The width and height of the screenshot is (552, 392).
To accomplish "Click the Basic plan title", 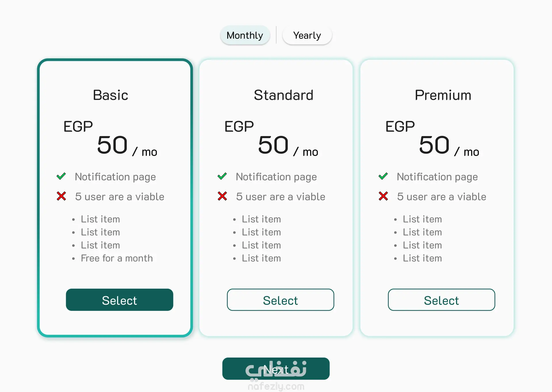I will tap(110, 95).
